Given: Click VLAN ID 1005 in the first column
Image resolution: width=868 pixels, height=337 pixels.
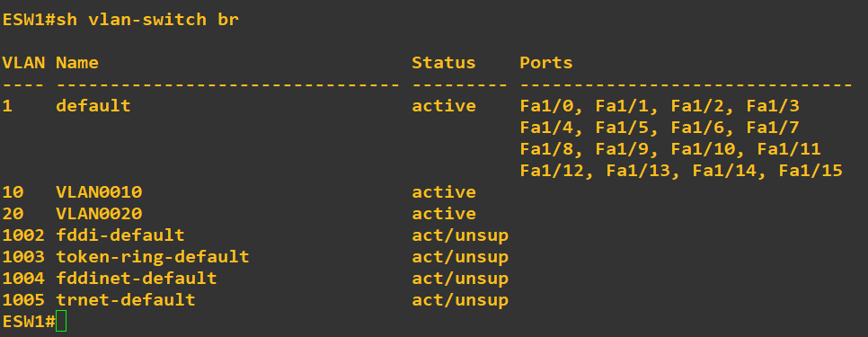Looking at the screenshot, I should (x=23, y=300).
